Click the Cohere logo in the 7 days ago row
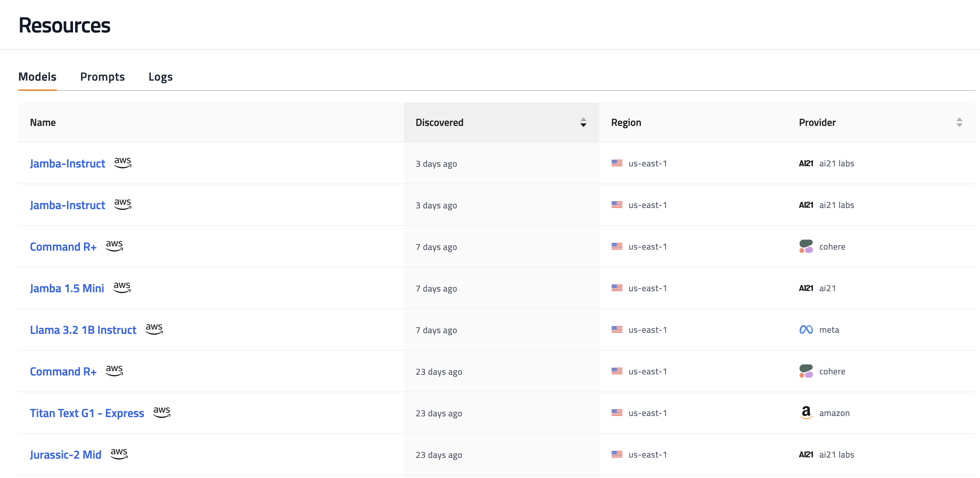Screen dimensions: 980x478 pyautogui.click(x=806, y=246)
